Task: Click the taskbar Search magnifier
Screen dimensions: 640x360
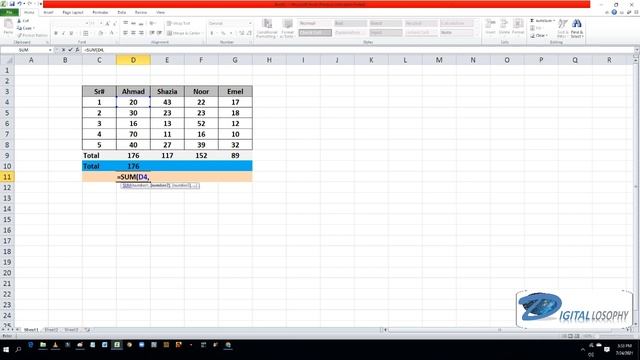Action: click(18, 349)
